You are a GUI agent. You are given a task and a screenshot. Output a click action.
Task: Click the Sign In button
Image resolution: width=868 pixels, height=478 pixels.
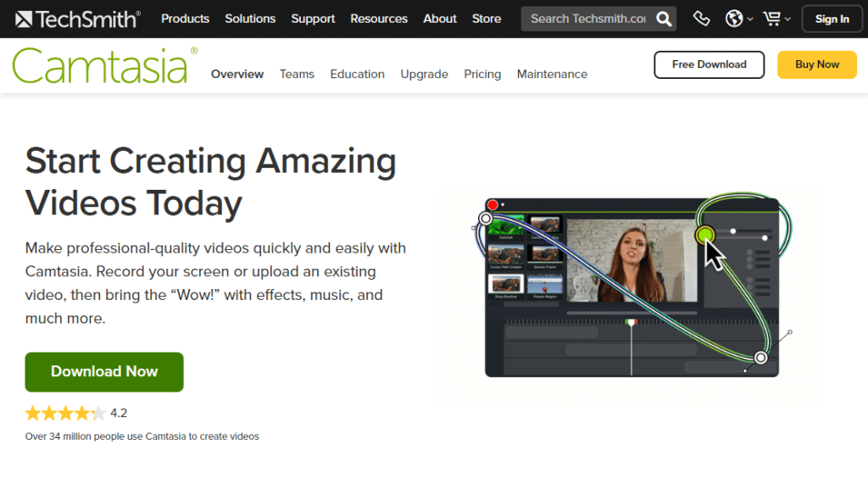(832, 19)
